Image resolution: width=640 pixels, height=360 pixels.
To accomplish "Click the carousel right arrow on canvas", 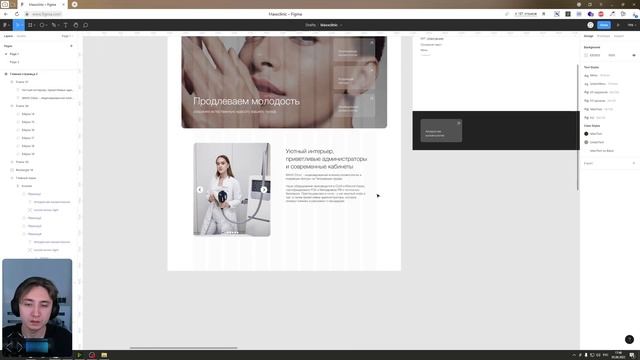I will pyautogui.click(x=264, y=189).
